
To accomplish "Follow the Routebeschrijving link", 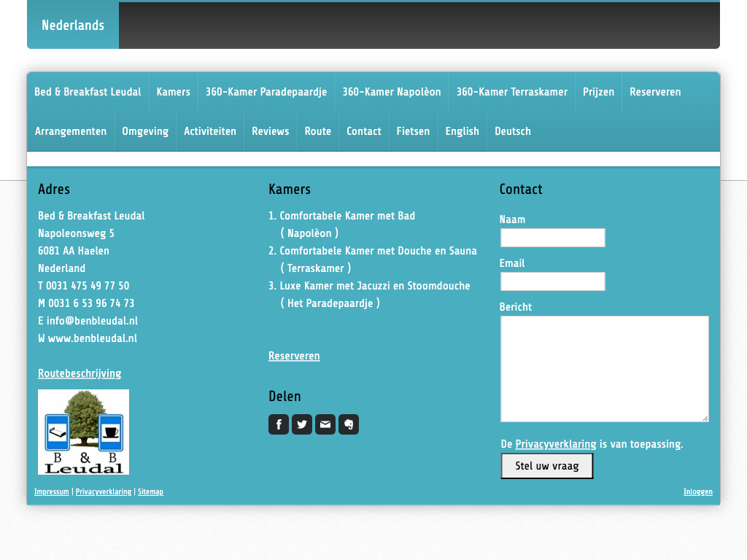I will 80,373.
